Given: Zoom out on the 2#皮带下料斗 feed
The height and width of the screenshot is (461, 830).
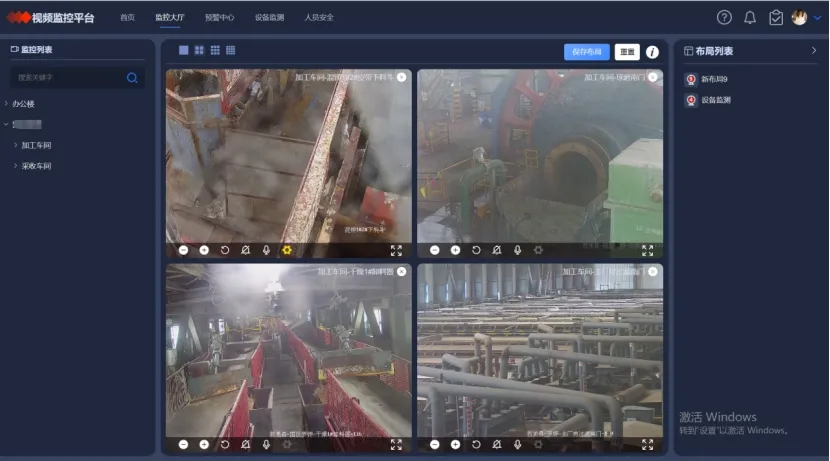Looking at the screenshot, I should [183, 250].
